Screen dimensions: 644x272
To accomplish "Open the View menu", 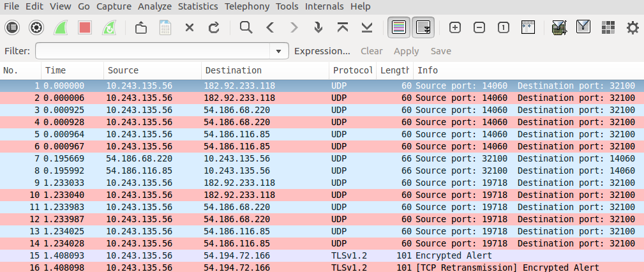I will point(61,6).
